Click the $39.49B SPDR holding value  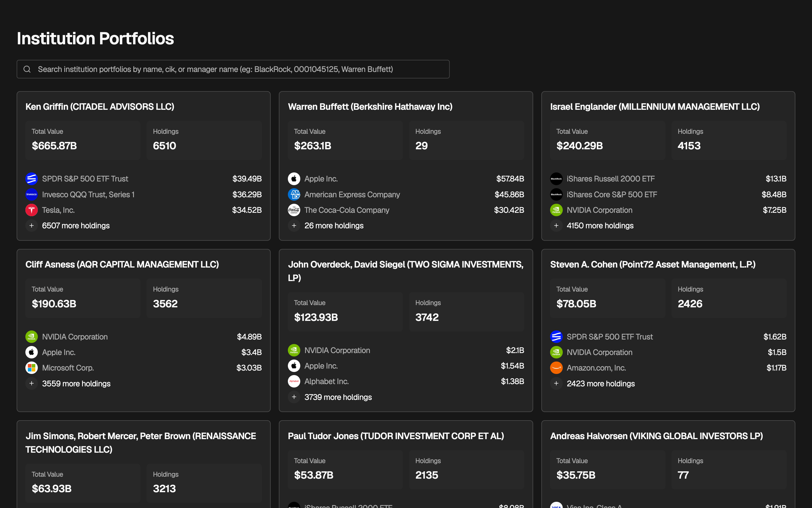coord(247,179)
